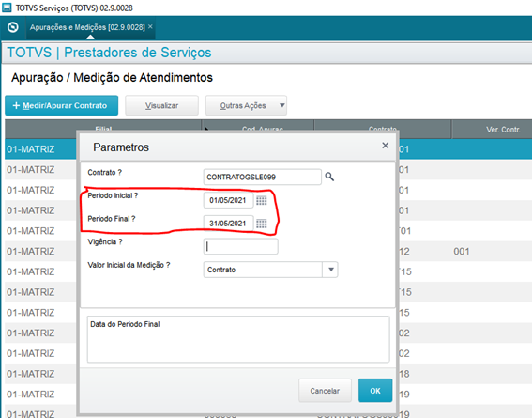Open the TOTVS home circular icon

(13, 27)
